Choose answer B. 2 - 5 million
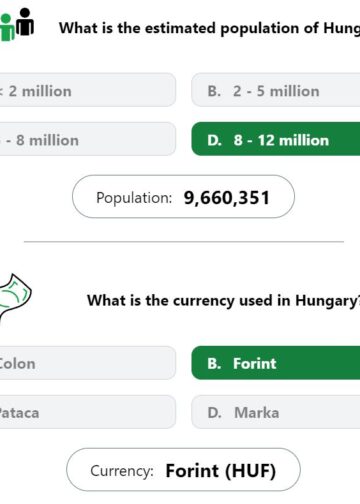Viewport: 360px width, 504px height. click(276, 90)
